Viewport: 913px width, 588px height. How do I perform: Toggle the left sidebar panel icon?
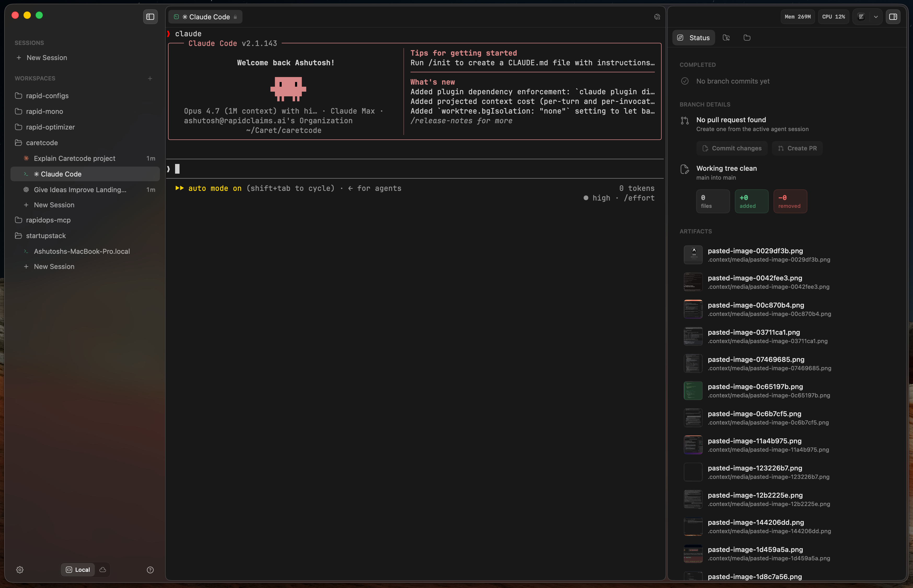(150, 17)
